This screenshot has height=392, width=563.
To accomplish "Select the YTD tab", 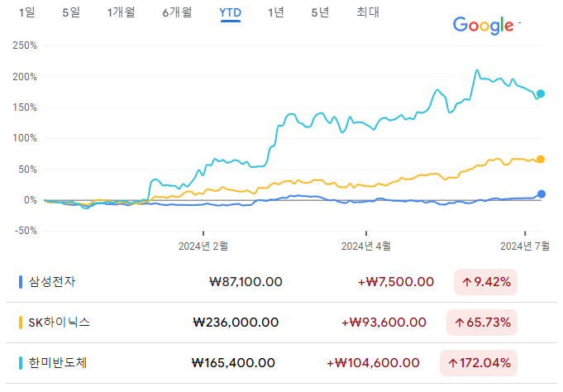I will pyautogui.click(x=230, y=13).
